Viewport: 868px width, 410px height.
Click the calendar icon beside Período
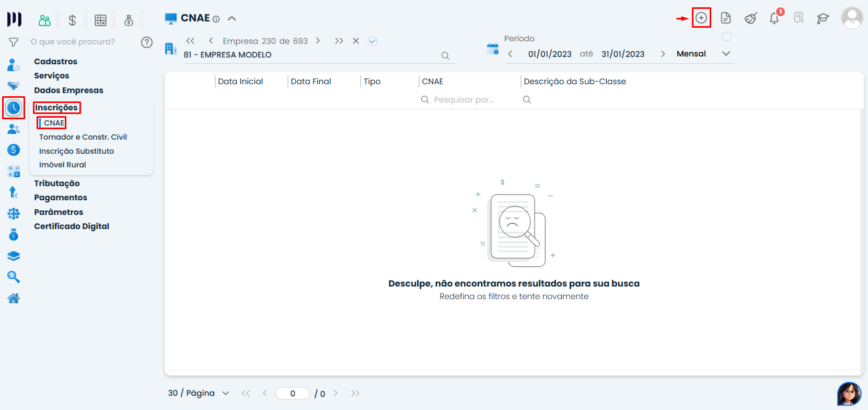pos(492,49)
